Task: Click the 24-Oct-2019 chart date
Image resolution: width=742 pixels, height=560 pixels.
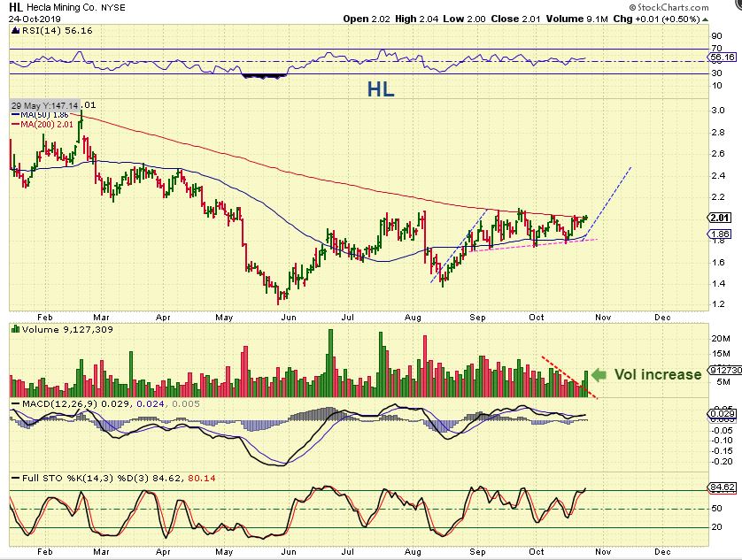Action: pyautogui.click(x=35, y=19)
